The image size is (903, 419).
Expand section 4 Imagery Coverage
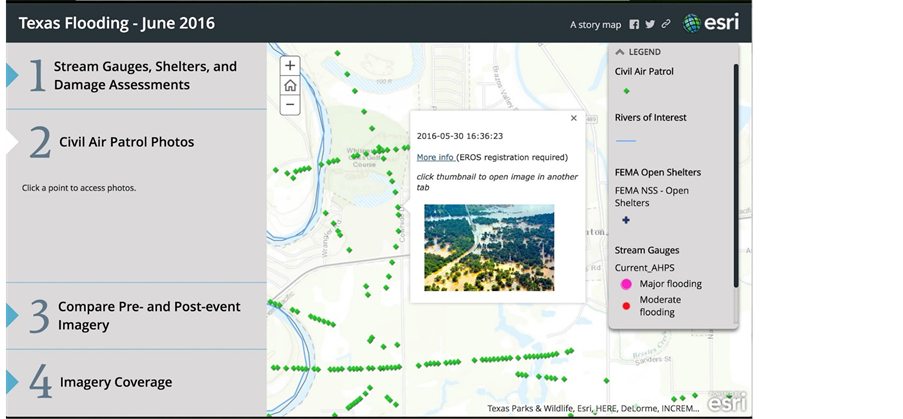click(x=115, y=382)
